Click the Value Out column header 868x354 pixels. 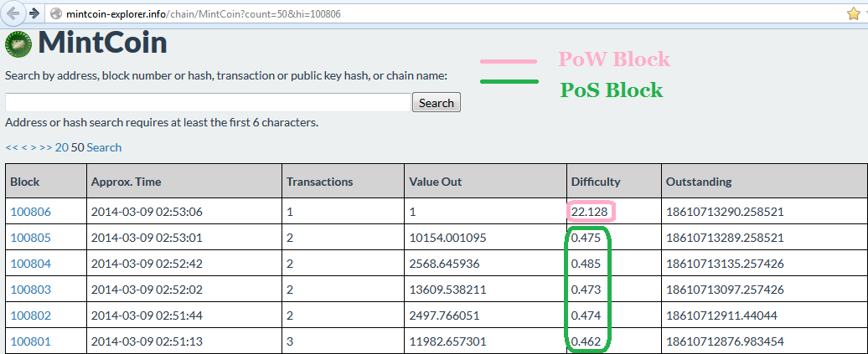click(x=485, y=181)
